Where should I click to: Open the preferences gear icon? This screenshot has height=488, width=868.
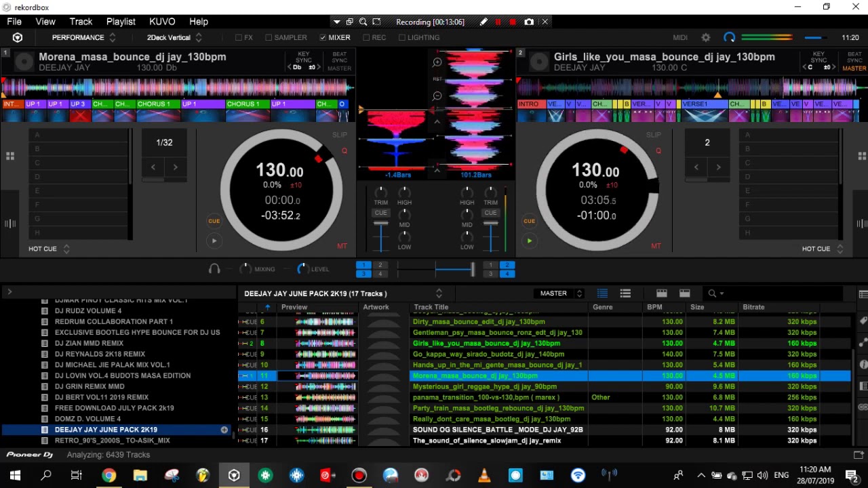pyautogui.click(x=706, y=38)
